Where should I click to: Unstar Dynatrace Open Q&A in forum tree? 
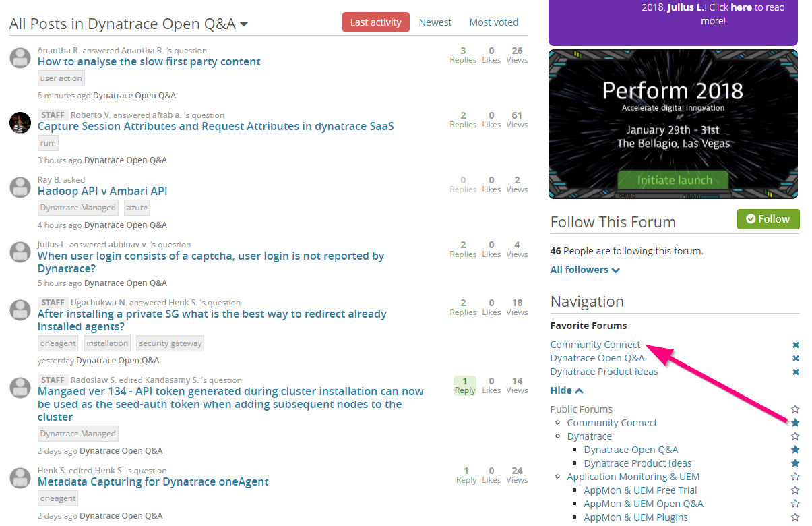click(795, 450)
